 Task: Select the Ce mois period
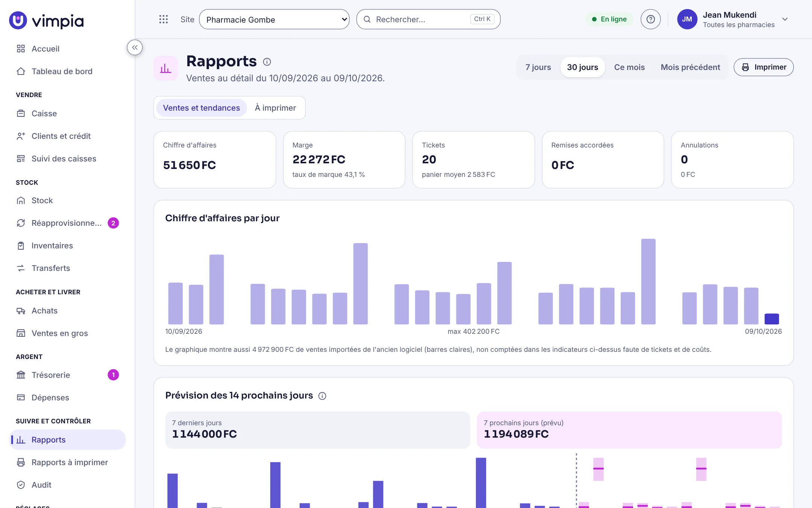pos(629,67)
